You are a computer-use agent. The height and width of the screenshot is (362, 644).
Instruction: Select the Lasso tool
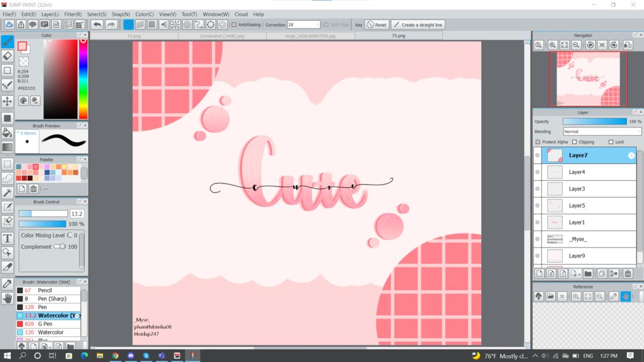coord(8,178)
